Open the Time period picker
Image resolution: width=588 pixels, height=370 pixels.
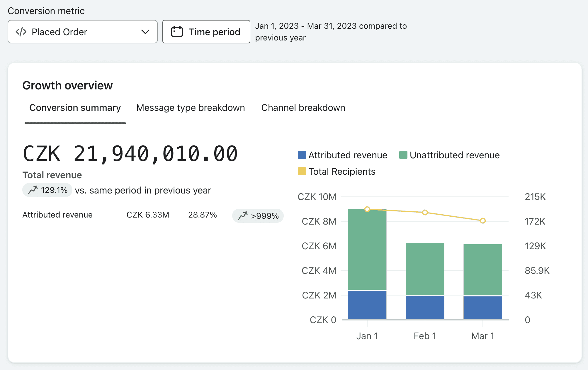pyautogui.click(x=206, y=32)
